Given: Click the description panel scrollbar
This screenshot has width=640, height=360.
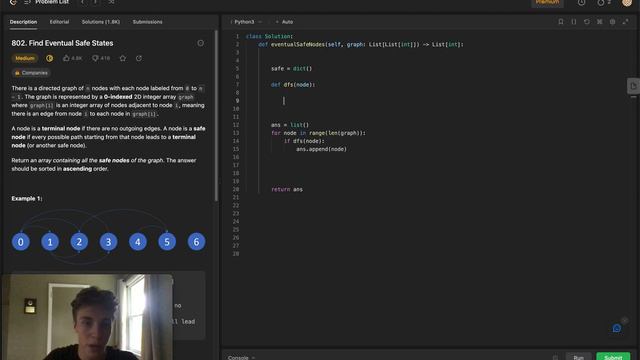Looking at the screenshot, I should coord(216,116).
